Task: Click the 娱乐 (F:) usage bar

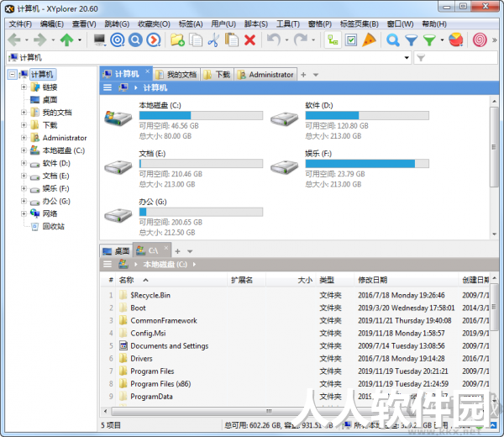Action: pyautogui.click(x=367, y=164)
